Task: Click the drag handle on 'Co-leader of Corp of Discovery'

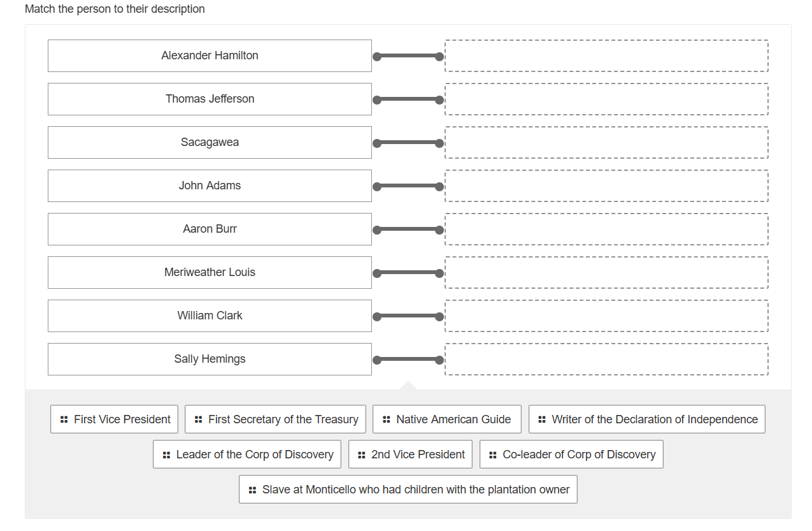Action: [x=491, y=454]
